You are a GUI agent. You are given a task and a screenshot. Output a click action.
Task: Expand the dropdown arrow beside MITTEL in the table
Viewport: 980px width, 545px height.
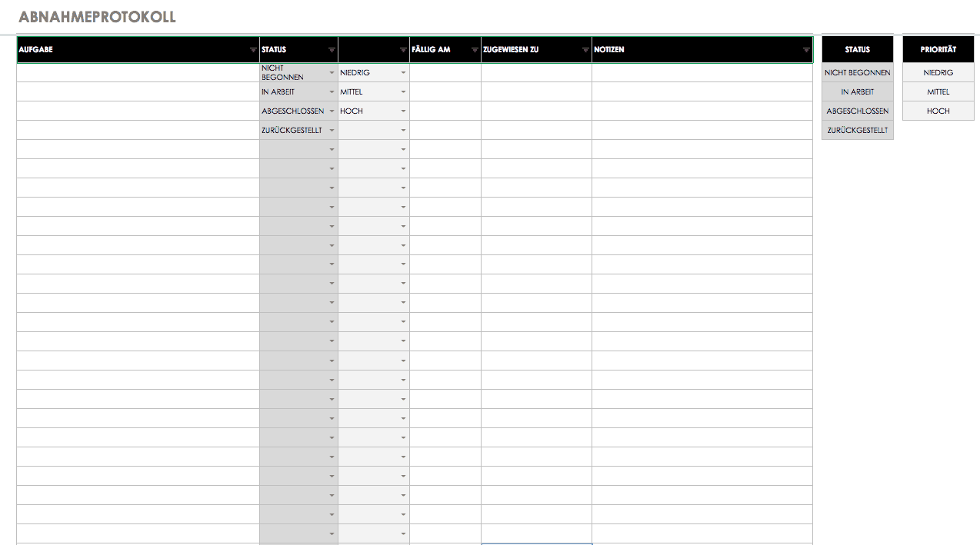click(x=403, y=92)
